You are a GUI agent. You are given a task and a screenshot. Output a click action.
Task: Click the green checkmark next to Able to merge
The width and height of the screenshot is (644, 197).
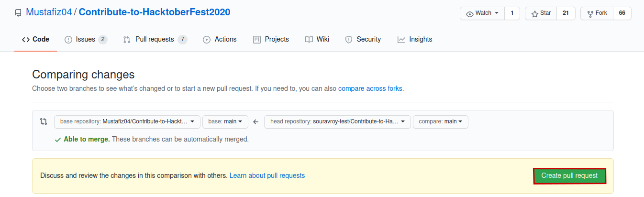click(x=58, y=140)
